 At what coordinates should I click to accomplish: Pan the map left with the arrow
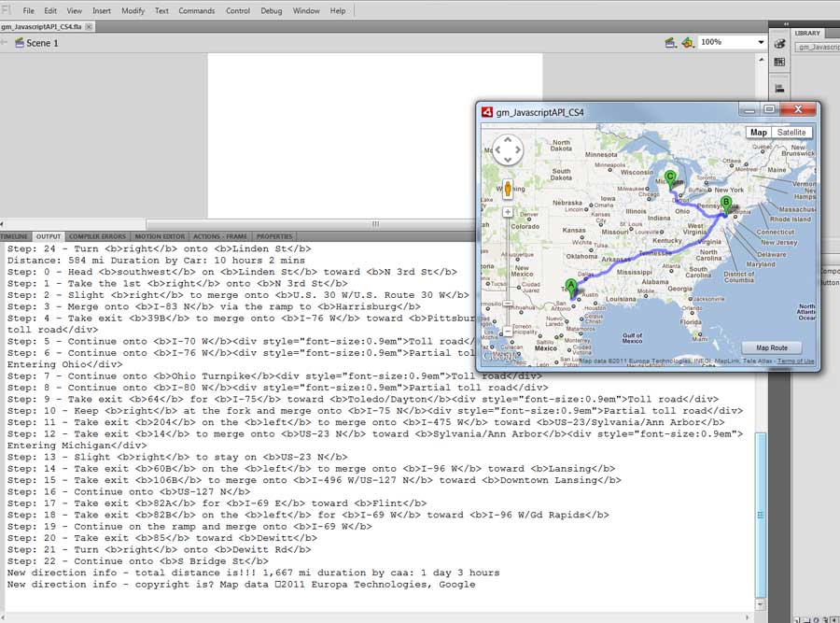(x=497, y=149)
